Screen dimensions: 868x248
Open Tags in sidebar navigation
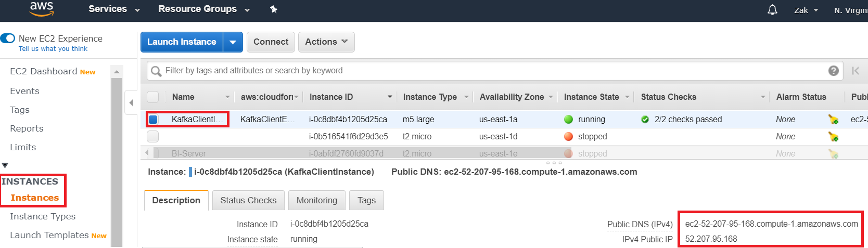pos(20,110)
